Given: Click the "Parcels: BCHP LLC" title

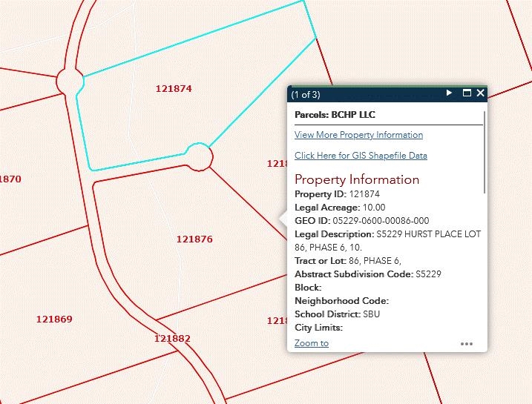Looking at the screenshot, I should click(x=335, y=115).
